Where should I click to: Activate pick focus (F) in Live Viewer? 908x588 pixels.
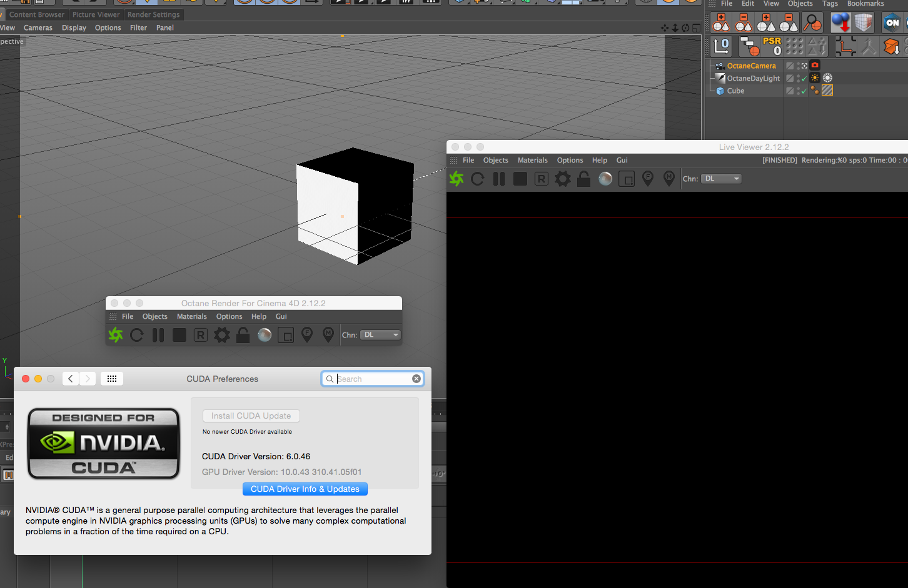[648, 179]
